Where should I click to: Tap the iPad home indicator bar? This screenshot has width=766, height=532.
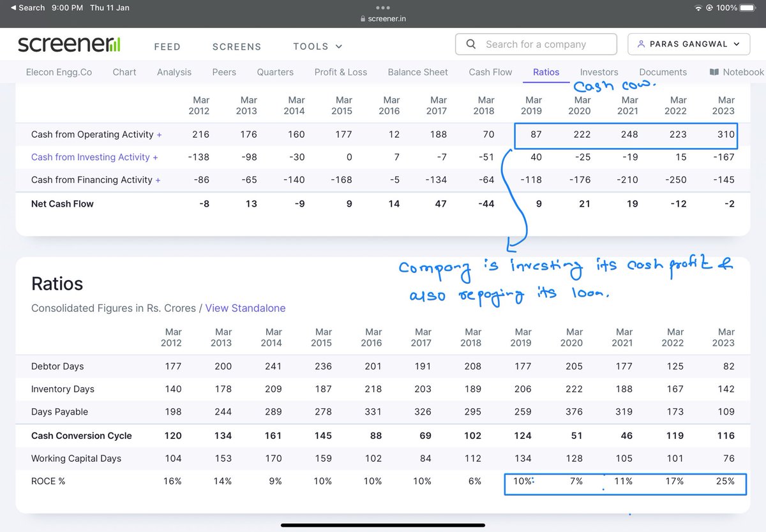pos(383,526)
